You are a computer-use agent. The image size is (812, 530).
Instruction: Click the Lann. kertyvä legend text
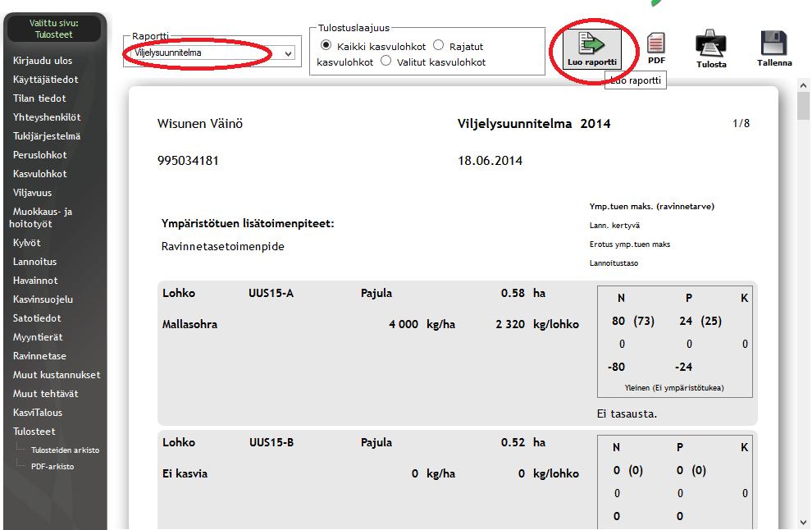614,226
